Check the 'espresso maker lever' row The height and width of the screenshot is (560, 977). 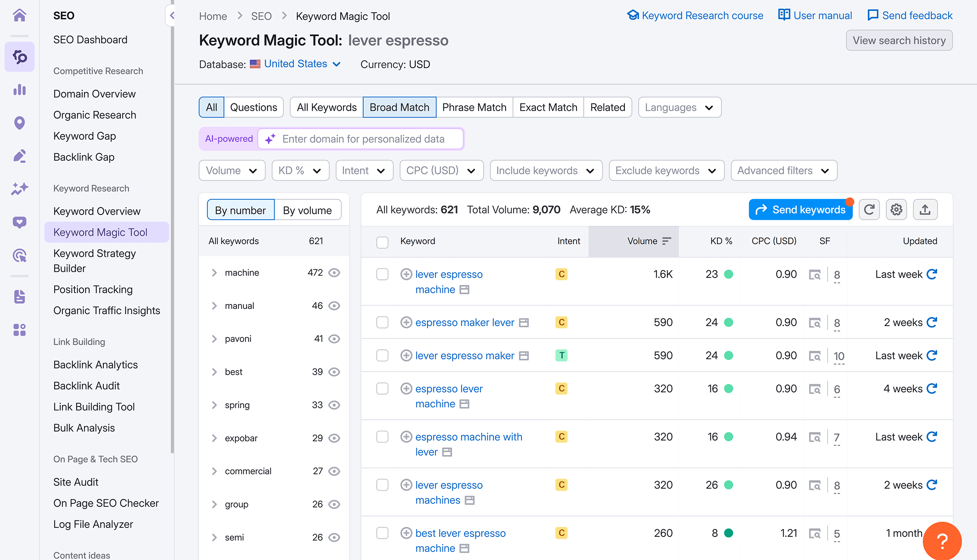pyautogui.click(x=382, y=322)
